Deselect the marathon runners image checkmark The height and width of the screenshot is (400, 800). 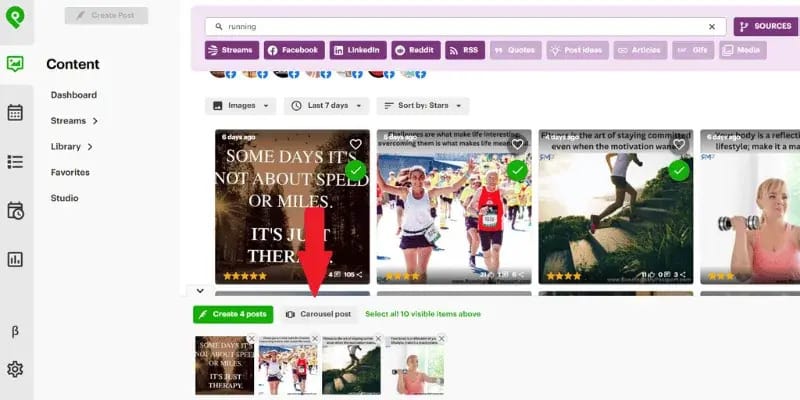(x=517, y=171)
